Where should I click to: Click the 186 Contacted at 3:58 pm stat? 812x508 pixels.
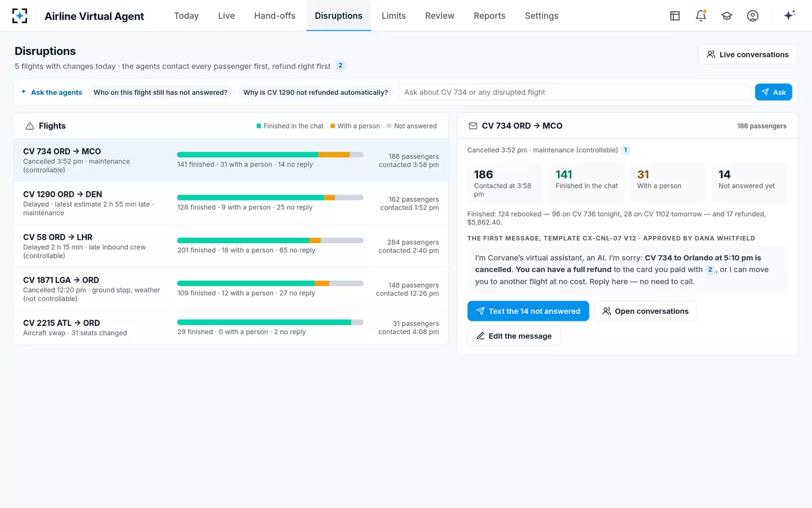[504, 183]
